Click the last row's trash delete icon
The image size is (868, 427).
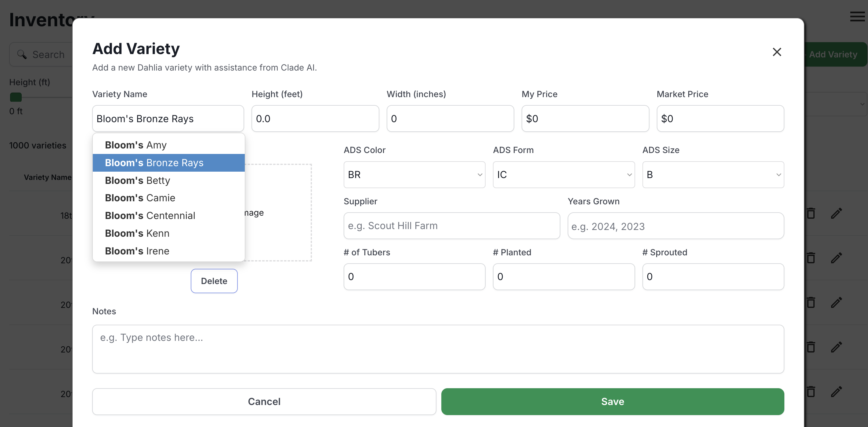tap(811, 392)
